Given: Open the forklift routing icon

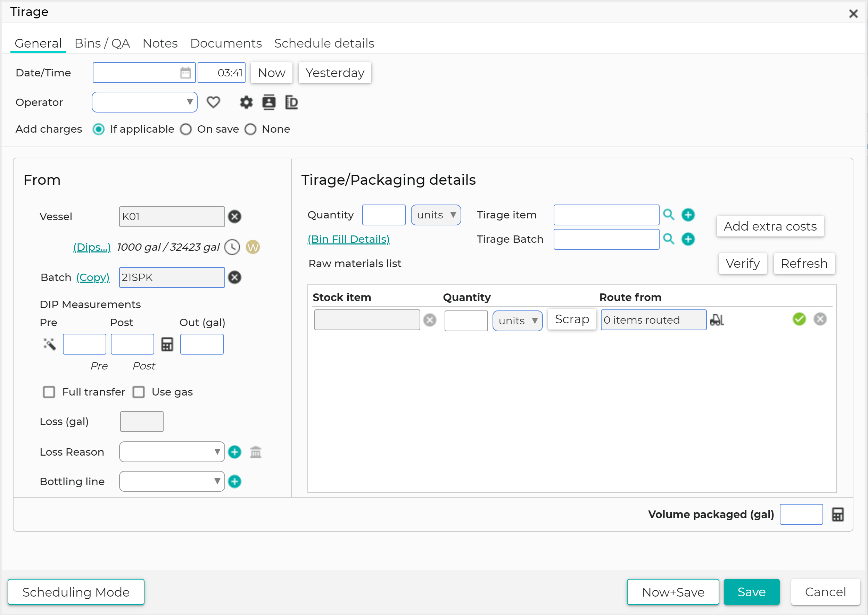Looking at the screenshot, I should (x=717, y=320).
